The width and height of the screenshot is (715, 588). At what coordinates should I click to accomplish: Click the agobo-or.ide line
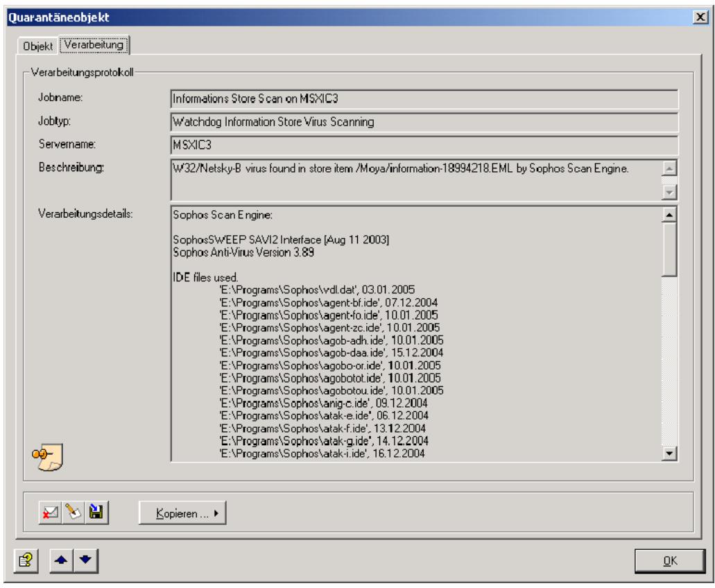tap(330, 365)
